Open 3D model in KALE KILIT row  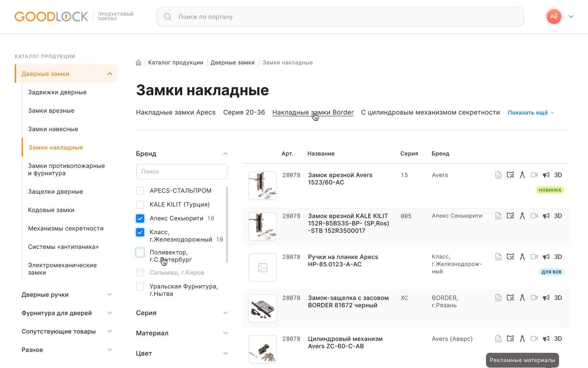(558, 216)
